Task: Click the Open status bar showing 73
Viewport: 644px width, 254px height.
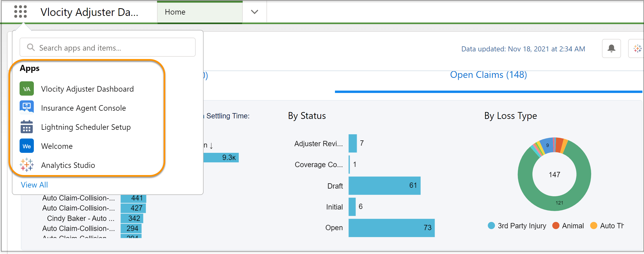Action: point(392,228)
